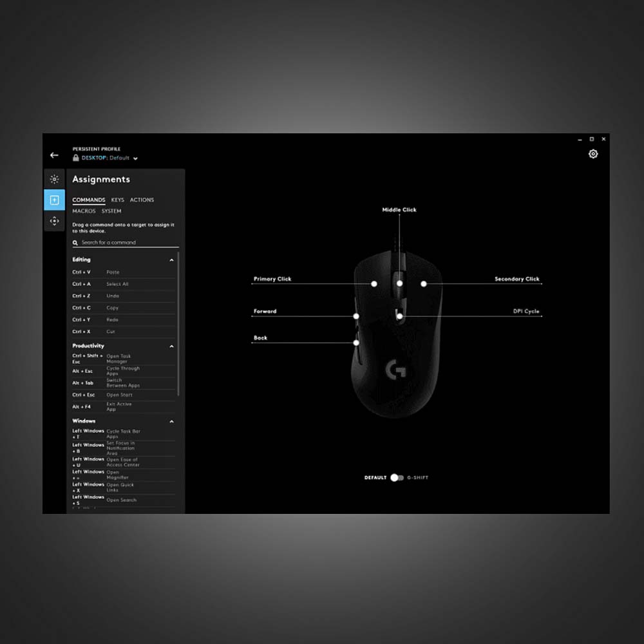This screenshot has width=644, height=644.
Task: Click the Search for a command field
Action: tap(129, 243)
